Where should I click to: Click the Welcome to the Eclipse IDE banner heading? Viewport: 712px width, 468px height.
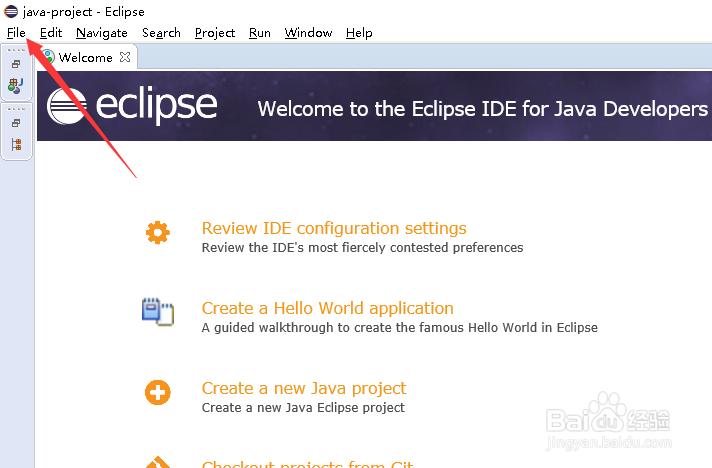483,109
